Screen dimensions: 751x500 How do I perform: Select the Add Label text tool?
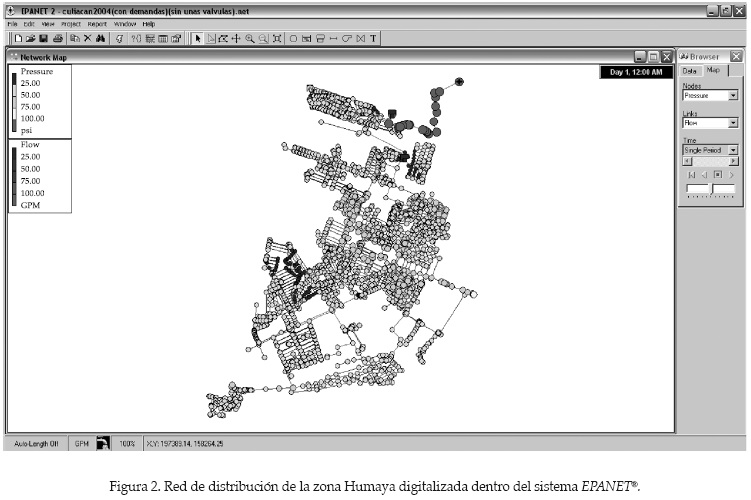374,38
